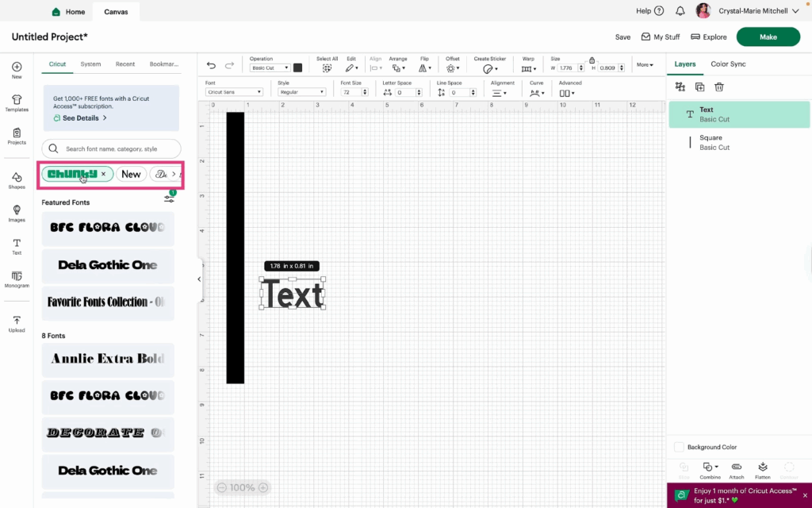The height and width of the screenshot is (508, 812).
Task: Zoom in with the plus button
Action: coord(263,487)
